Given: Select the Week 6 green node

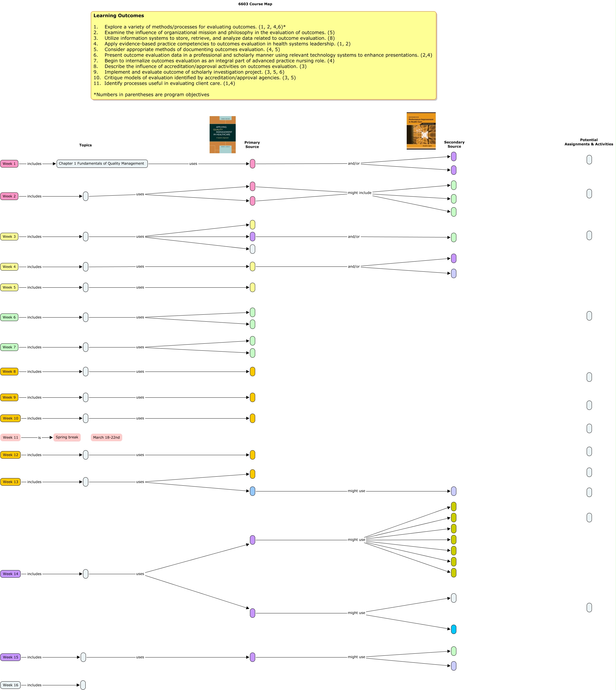Looking at the screenshot, I should (x=9, y=317).
